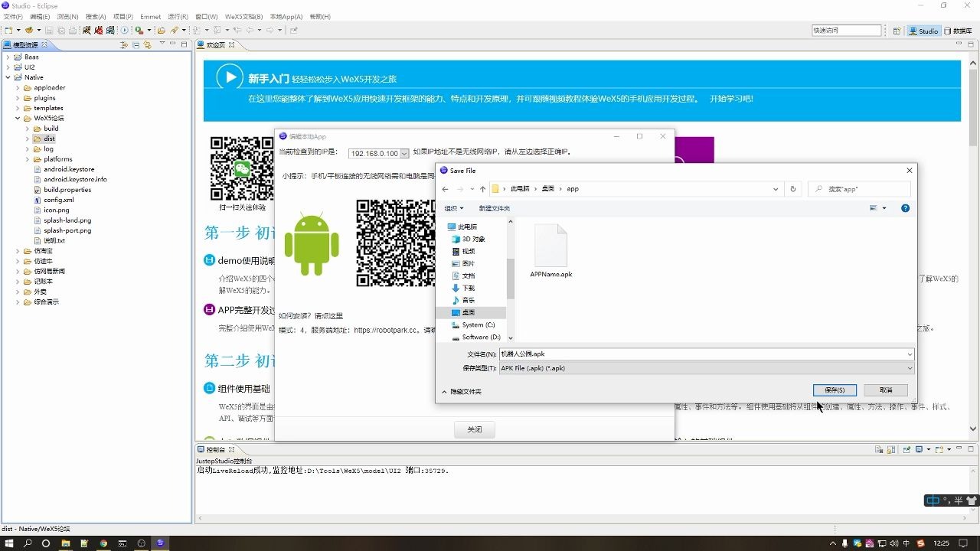Open the save type APK File dropdown

(x=707, y=368)
